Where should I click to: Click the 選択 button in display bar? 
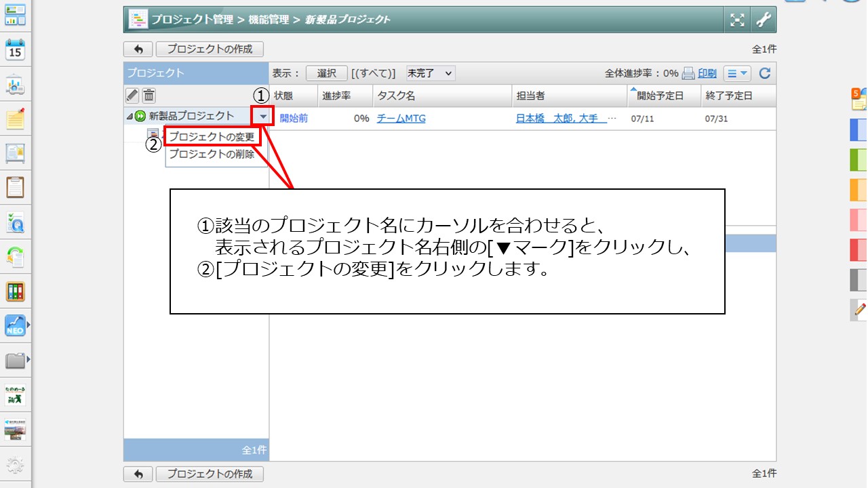(x=327, y=73)
